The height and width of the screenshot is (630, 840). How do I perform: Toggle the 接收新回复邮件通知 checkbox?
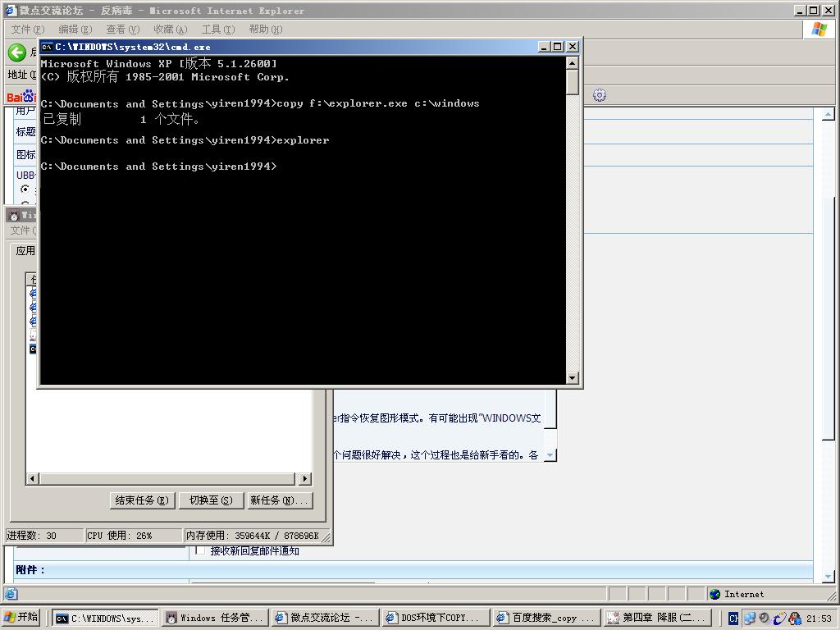point(200,550)
